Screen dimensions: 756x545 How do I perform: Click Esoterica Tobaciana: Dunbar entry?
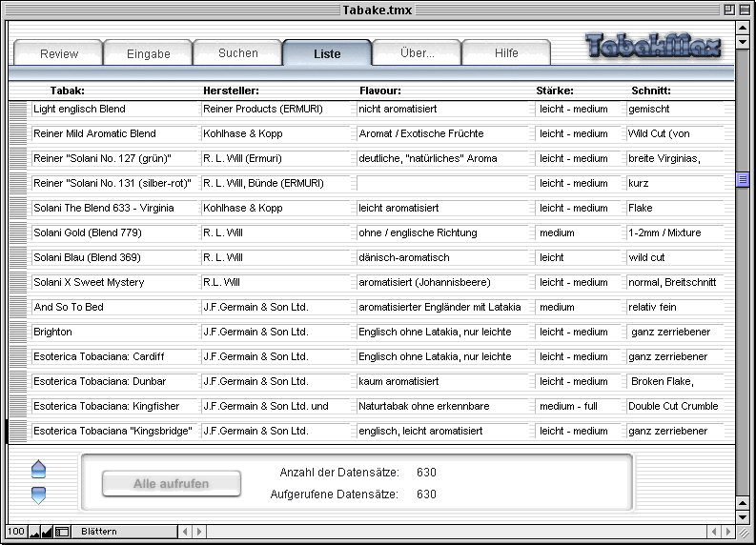(x=114, y=381)
